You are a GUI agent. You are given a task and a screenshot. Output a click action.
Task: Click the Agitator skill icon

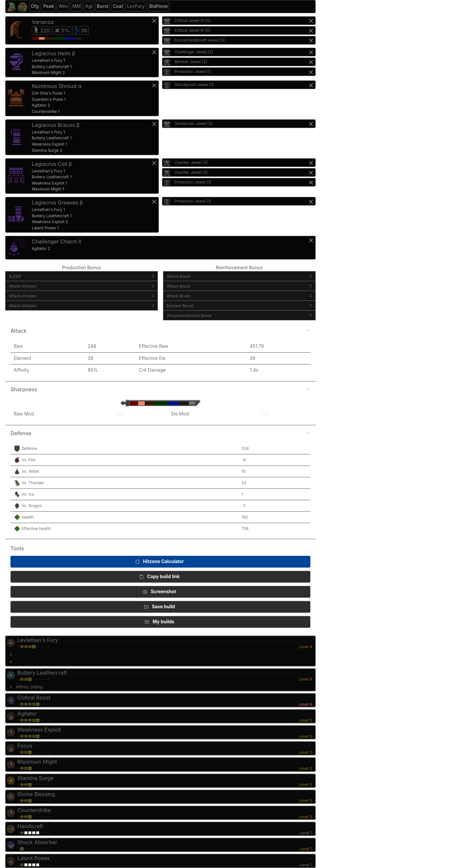point(11,717)
